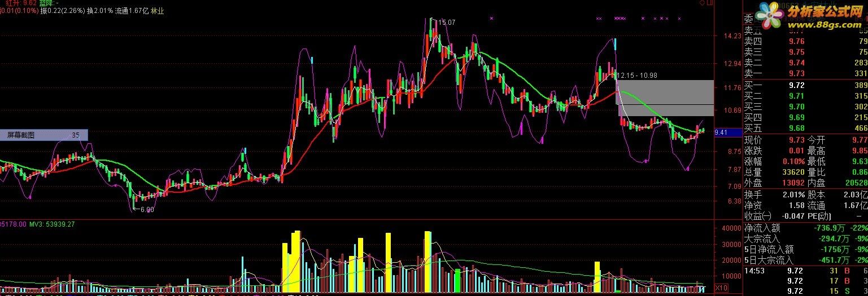Image resolution: width=868 pixels, height=296 pixels.
Task: Click the 量比 volume ratio 0.86
Action: pos(860,172)
